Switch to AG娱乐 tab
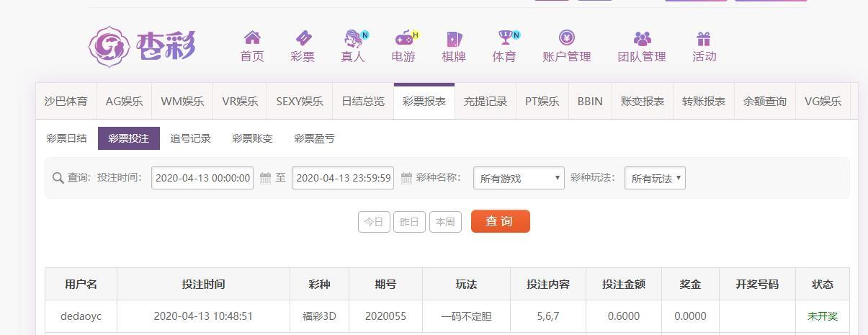The width and height of the screenshot is (868, 335). coord(124,102)
